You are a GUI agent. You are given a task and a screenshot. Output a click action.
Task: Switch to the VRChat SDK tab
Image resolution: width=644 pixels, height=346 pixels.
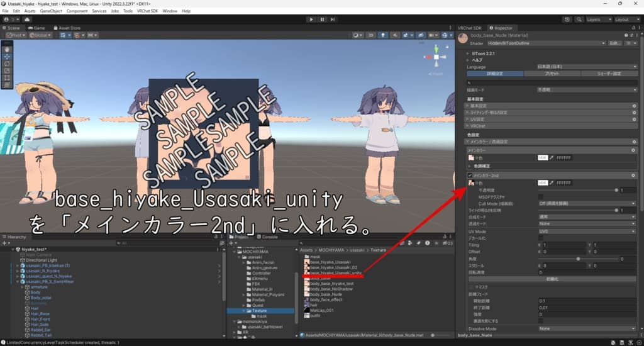pyautogui.click(x=469, y=28)
